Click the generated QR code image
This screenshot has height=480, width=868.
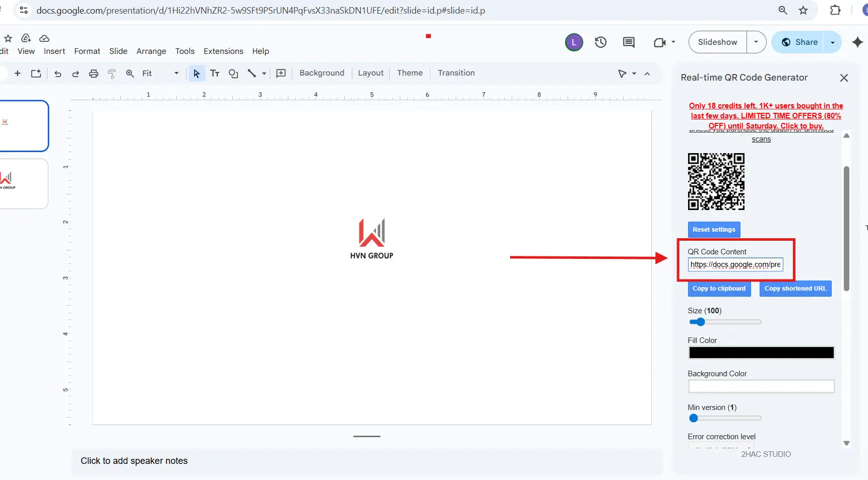[716, 182]
